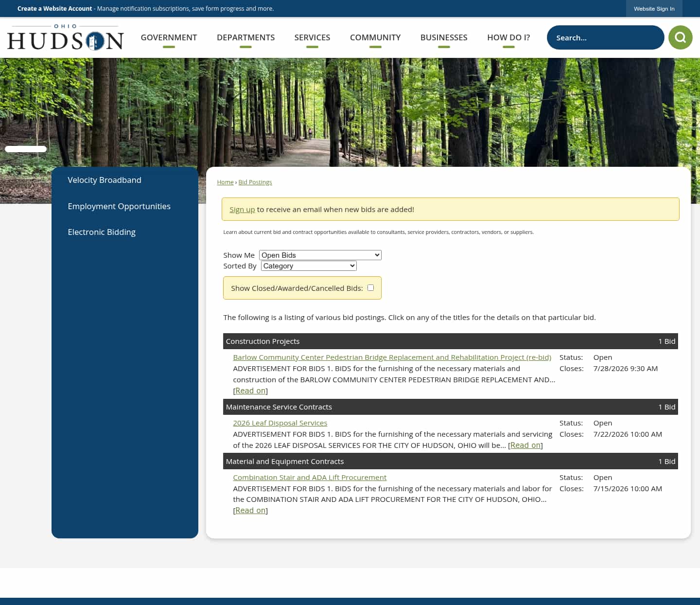Screen dimensions: 700x605
Task: Toggle Show Closed/Awarded/Cancelled Bids checkbox
Action: pyautogui.click(x=370, y=288)
